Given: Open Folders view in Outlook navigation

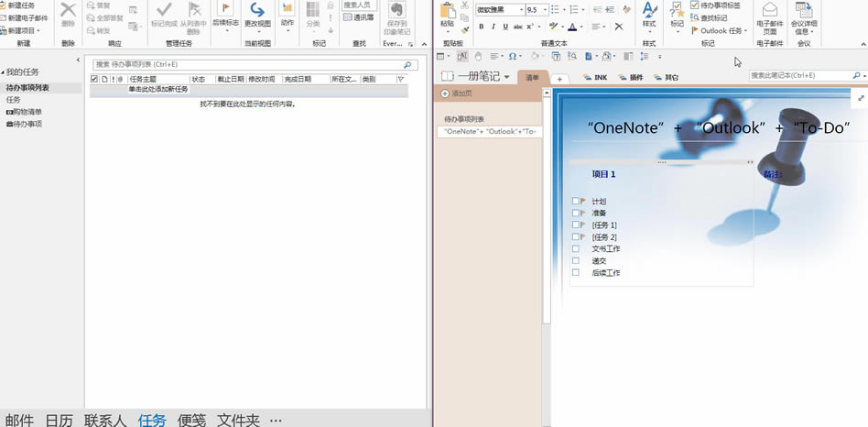Looking at the screenshot, I should [x=238, y=421].
